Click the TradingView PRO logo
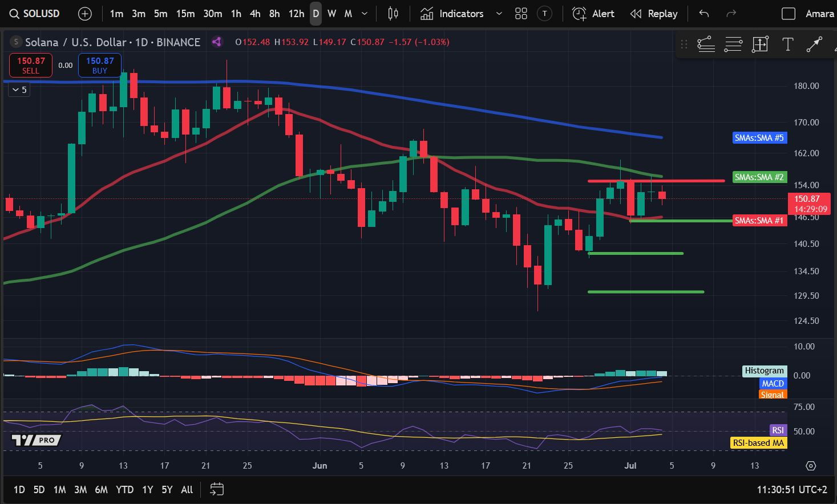The width and height of the screenshot is (837, 504). [x=36, y=440]
